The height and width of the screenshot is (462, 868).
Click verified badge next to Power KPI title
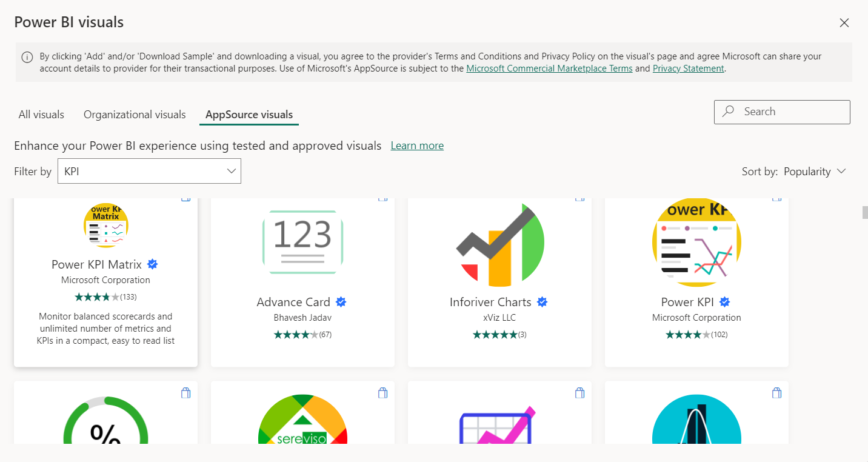[725, 302]
